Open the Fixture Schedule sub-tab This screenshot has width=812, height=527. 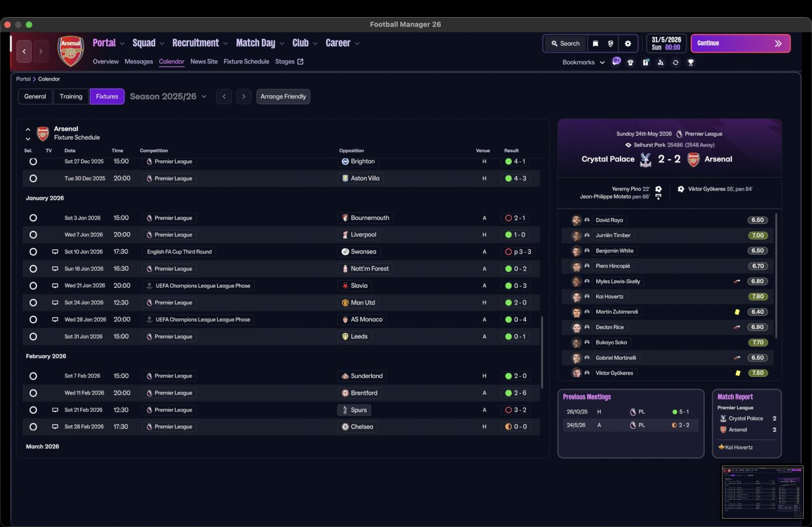[x=246, y=62]
